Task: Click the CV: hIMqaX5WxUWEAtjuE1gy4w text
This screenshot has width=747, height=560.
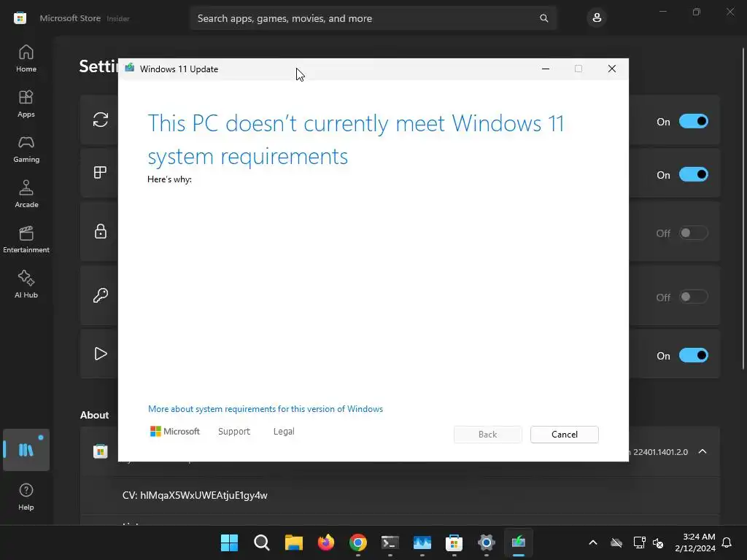Action: point(195,495)
